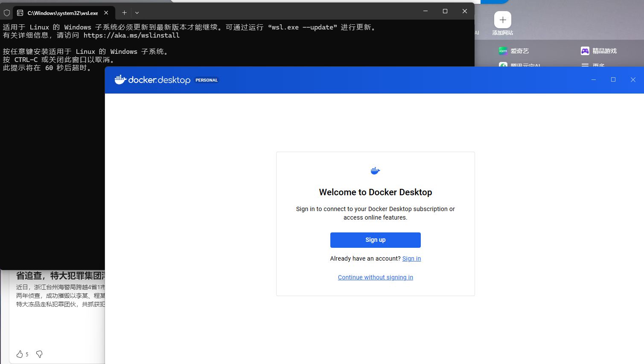Click the Sign up button
This screenshot has width=644, height=364.
click(375, 240)
